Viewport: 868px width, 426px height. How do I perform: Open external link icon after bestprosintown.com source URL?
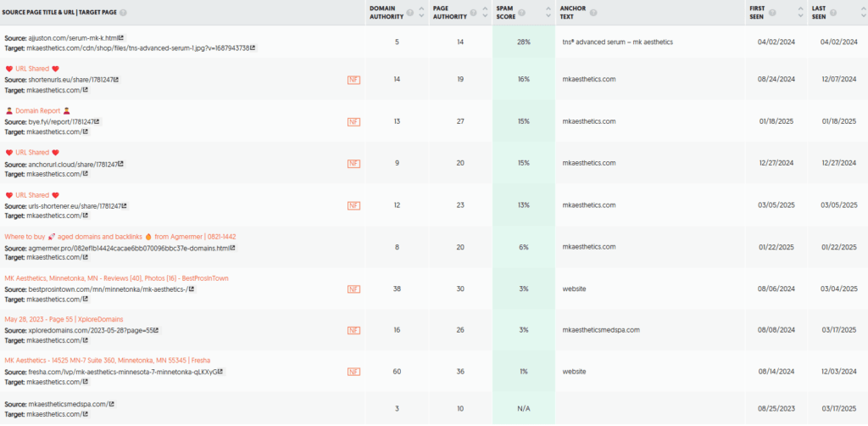pyautogui.click(x=192, y=289)
